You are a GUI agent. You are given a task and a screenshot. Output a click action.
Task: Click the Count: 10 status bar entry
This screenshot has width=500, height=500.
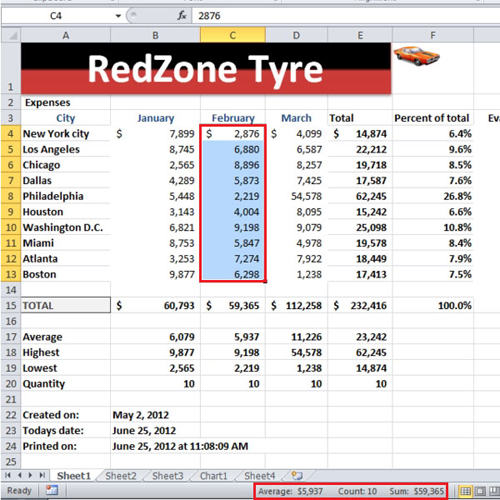click(x=357, y=491)
